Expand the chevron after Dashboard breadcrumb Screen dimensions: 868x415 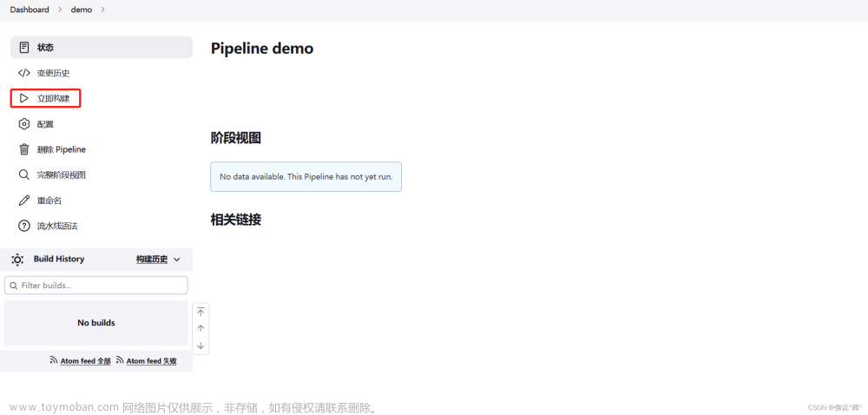(x=60, y=10)
